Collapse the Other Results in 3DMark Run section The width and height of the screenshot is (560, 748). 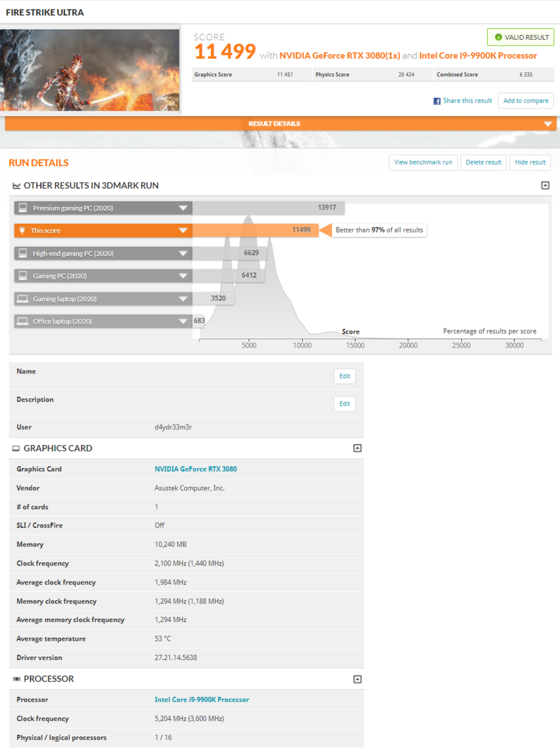tap(545, 186)
